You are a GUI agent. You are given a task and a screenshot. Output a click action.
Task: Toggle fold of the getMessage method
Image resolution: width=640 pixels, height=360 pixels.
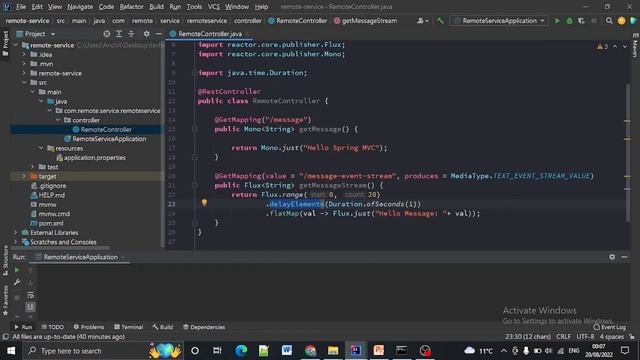pos(195,129)
